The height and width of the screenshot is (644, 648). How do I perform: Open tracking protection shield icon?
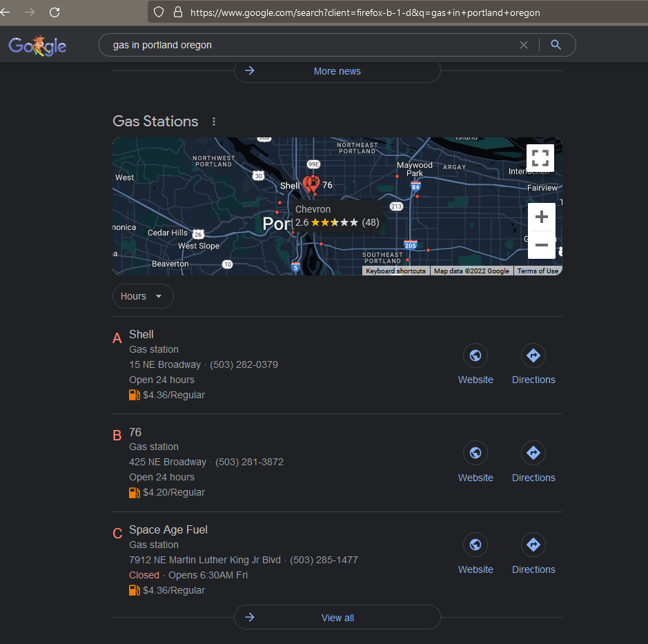tap(159, 12)
